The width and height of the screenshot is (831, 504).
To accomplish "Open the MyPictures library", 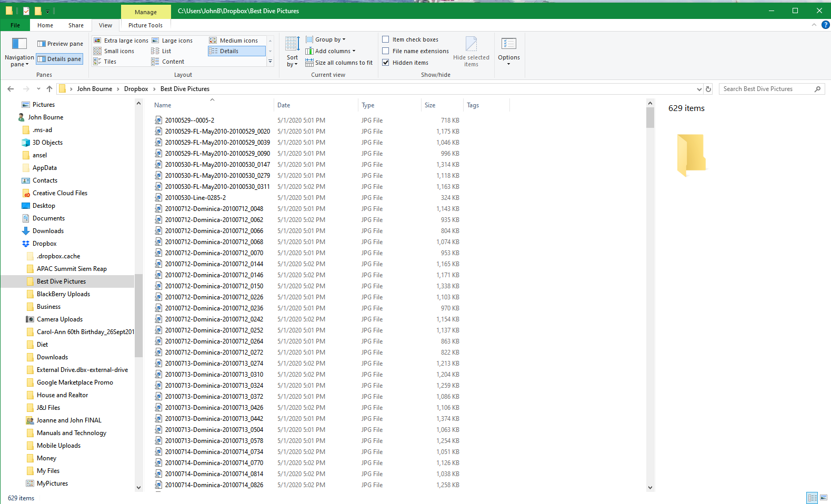I will tap(52, 483).
